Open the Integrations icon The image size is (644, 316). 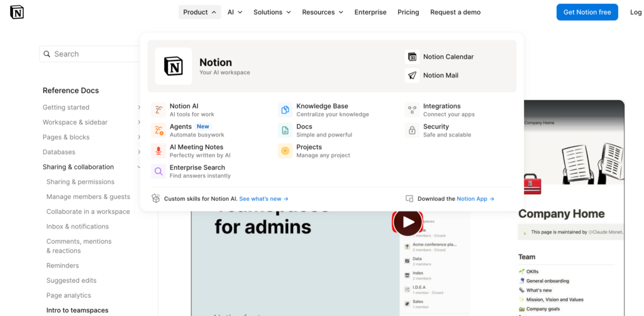click(x=412, y=110)
